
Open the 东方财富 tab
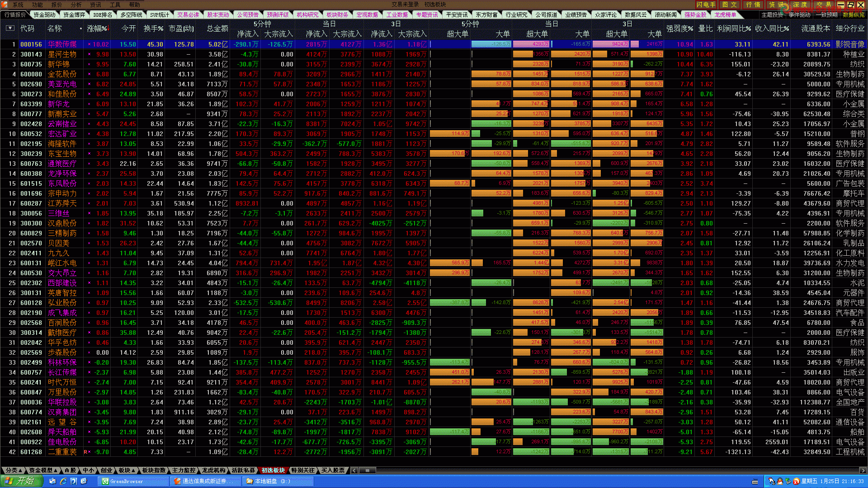(x=486, y=14)
